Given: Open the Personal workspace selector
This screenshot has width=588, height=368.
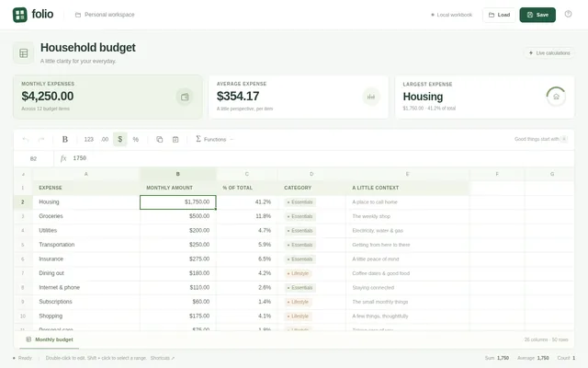Looking at the screenshot, I should (x=105, y=15).
